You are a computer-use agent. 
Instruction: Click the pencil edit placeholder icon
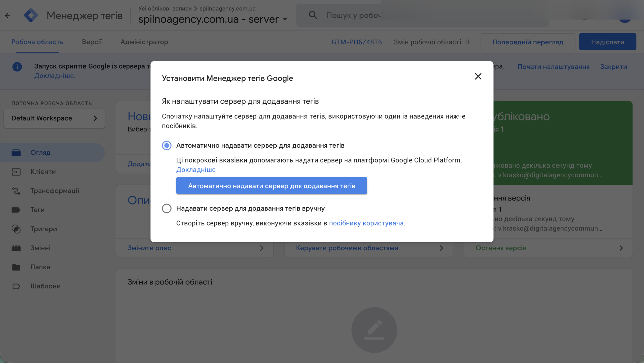[x=374, y=330]
